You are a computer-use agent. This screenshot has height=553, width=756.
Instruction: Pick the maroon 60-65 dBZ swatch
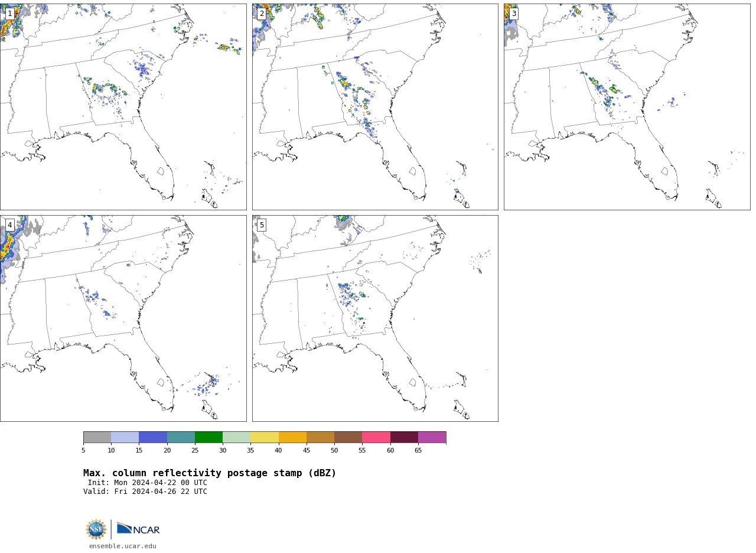(x=404, y=437)
